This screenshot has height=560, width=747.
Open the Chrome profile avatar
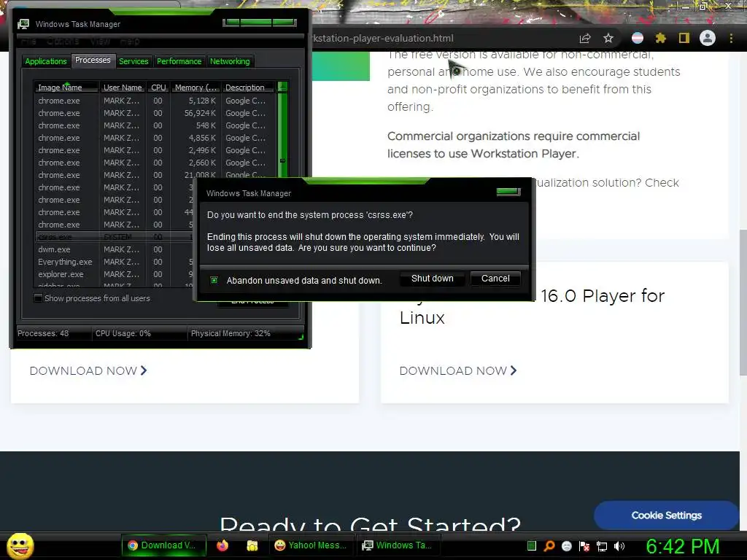[708, 38]
